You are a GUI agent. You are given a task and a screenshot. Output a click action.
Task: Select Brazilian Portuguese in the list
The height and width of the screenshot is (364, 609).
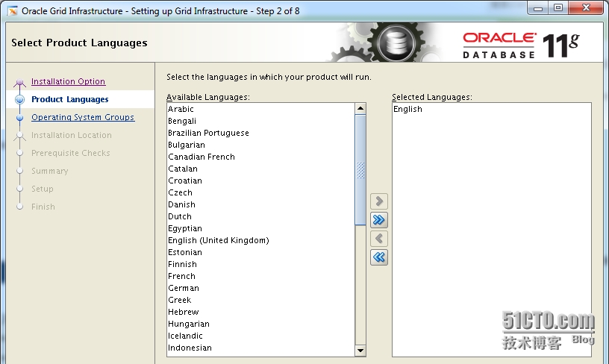coord(260,133)
